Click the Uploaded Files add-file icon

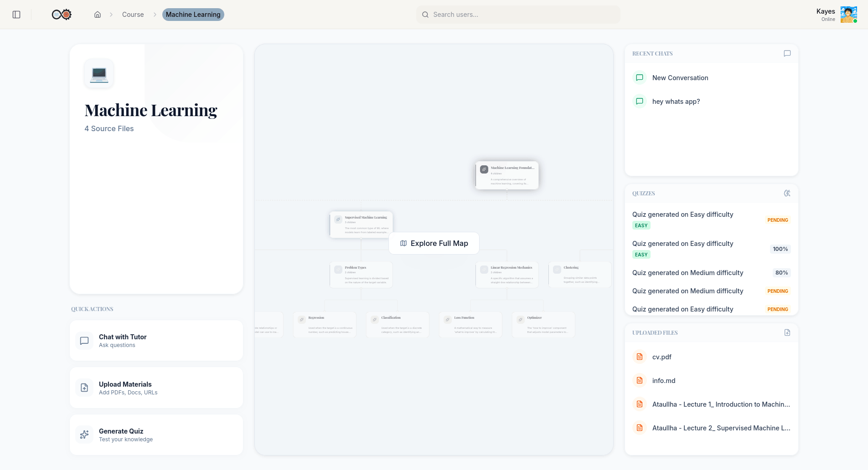point(787,332)
